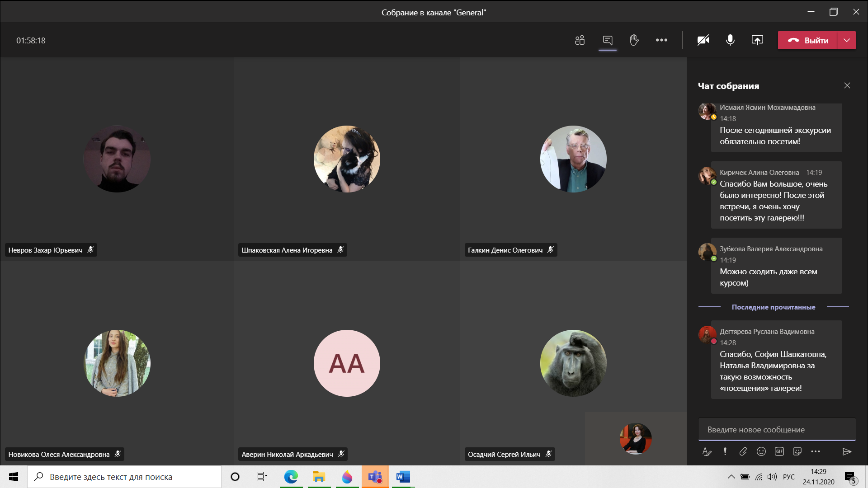This screenshot has height=488, width=868.
Task: Close the Чат собрания panel
Action: 847,85
